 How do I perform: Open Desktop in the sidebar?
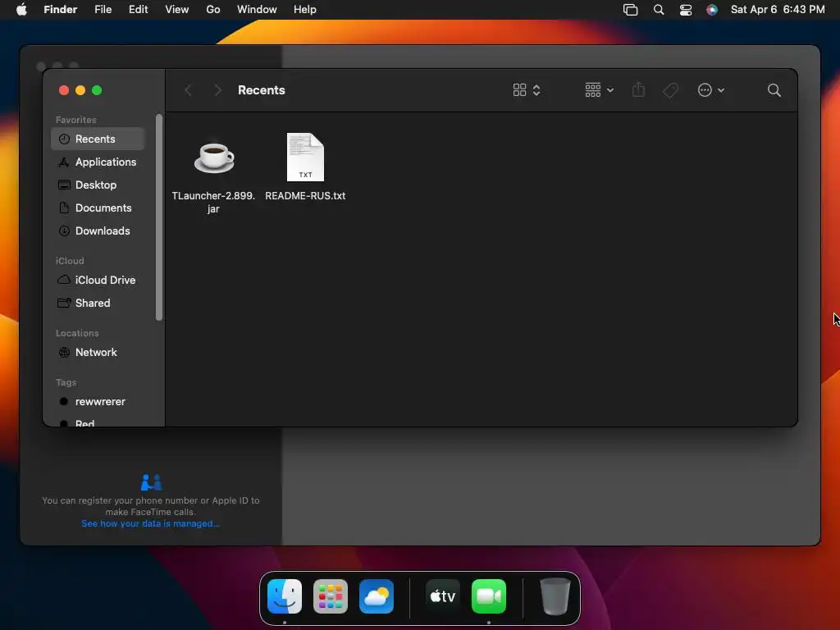tap(98, 185)
